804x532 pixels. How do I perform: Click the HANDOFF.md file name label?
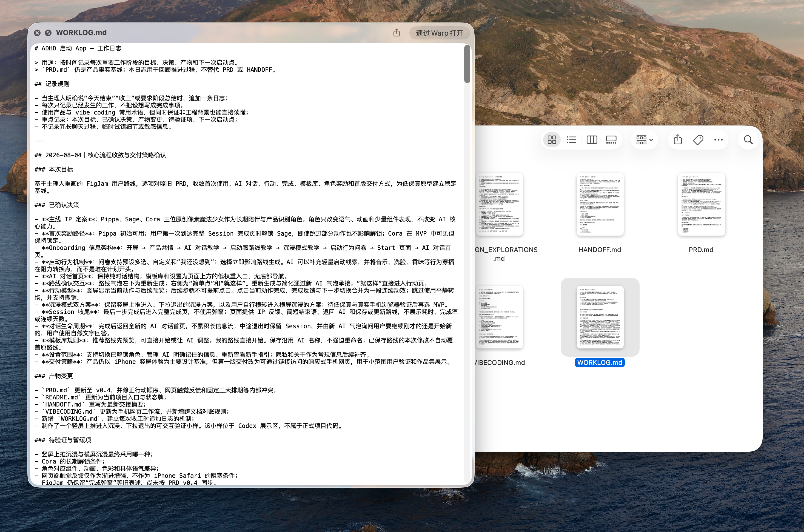(x=600, y=250)
